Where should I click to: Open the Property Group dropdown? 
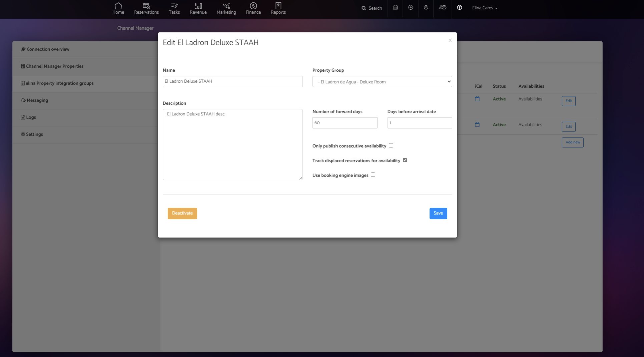tap(382, 81)
